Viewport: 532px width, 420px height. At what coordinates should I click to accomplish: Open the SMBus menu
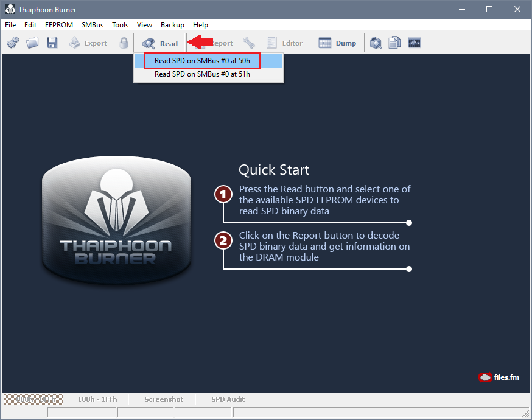click(93, 25)
